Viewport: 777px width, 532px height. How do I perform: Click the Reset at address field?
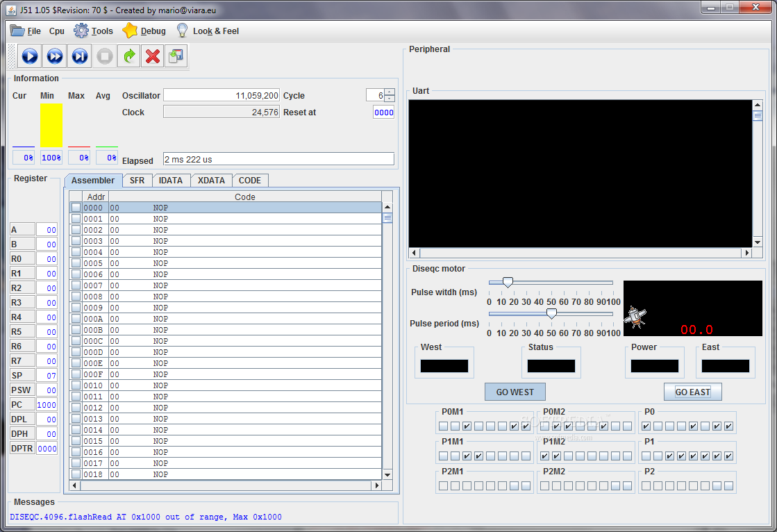[383, 112]
